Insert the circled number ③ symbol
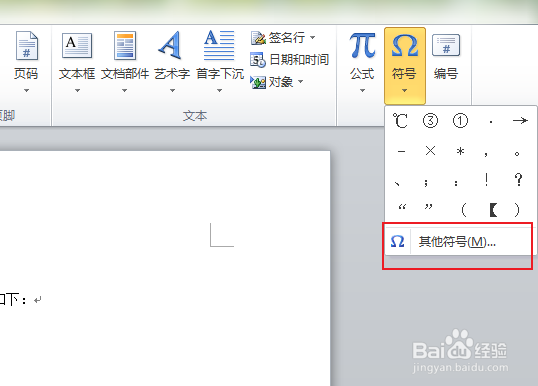The height and width of the screenshot is (386, 538). pos(430,121)
